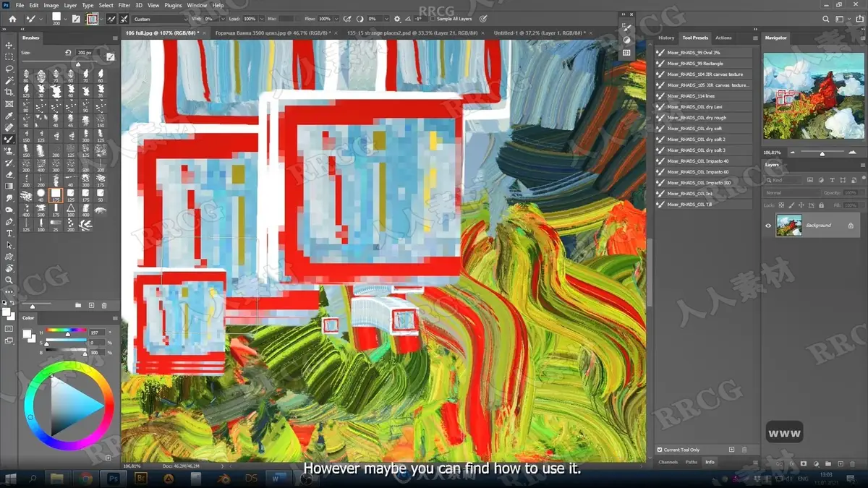This screenshot has width=868, height=488.
Task: Select the Mixer Brush tool
Action: tap(9, 139)
